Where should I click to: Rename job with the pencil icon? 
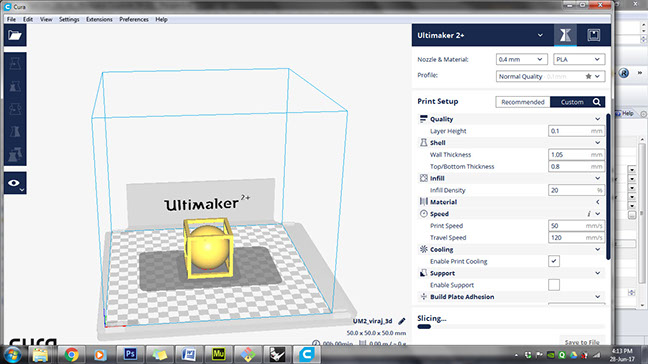(402, 321)
